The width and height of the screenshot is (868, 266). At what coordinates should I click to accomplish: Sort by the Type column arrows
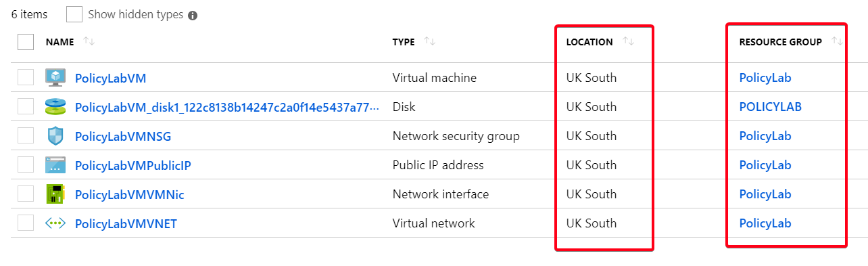pyautogui.click(x=429, y=42)
